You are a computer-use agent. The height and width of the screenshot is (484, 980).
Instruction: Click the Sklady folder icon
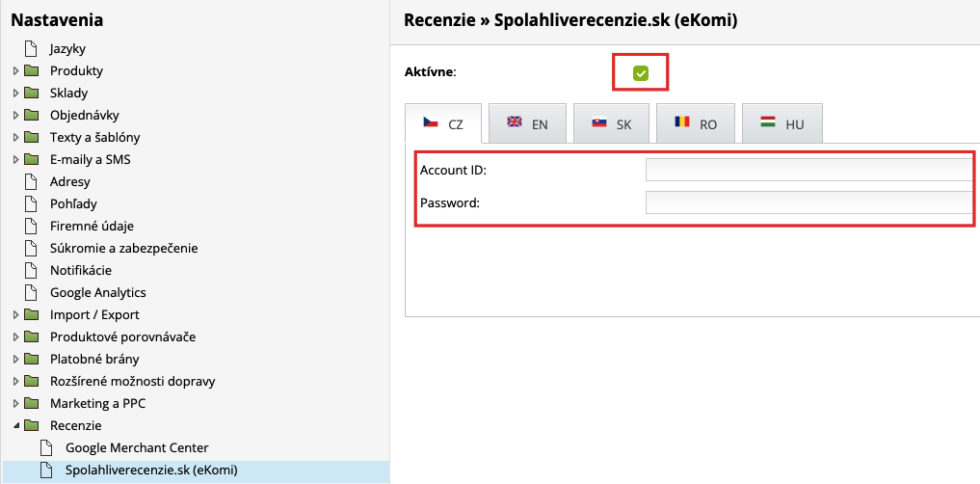click(x=31, y=93)
